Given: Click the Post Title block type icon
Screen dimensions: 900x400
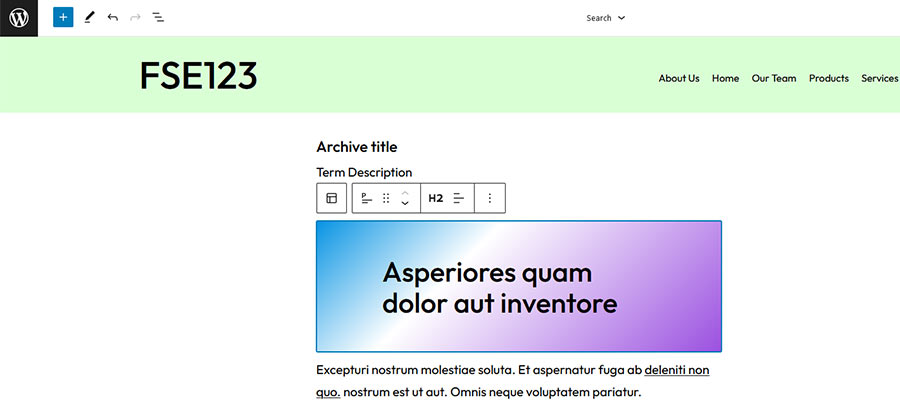Looking at the screenshot, I should tap(367, 198).
